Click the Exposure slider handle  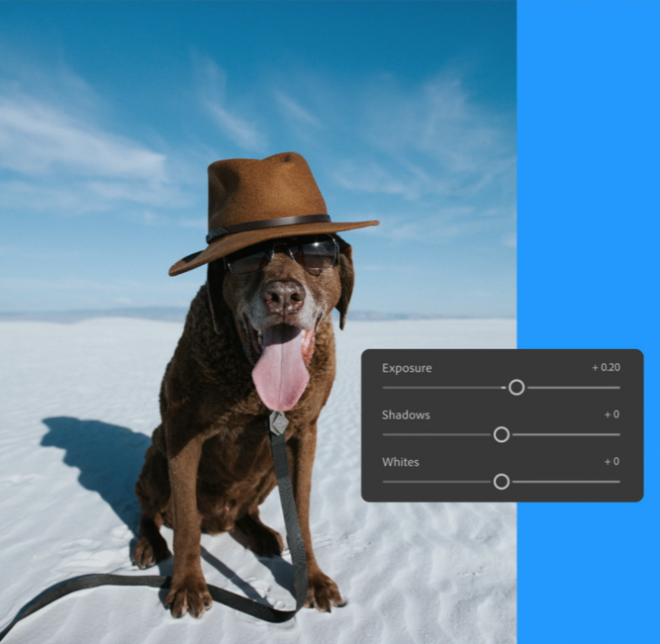point(517,387)
